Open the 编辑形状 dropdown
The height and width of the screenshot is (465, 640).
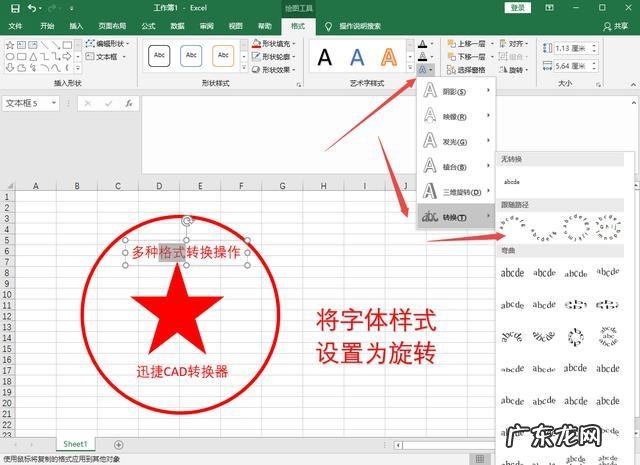(x=108, y=44)
